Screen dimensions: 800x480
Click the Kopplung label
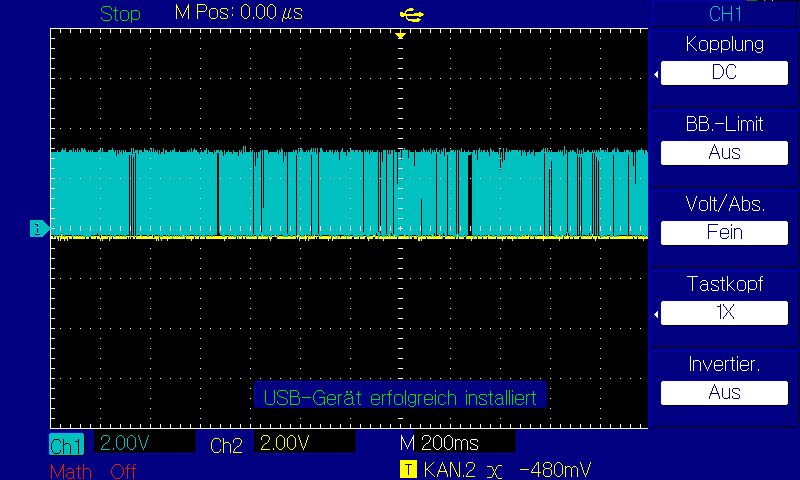(x=724, y=44)
